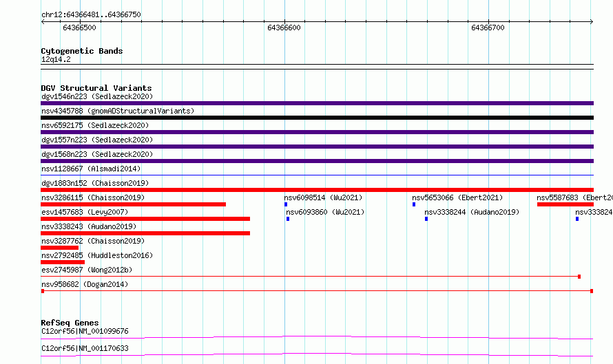This screenshot has width=613, height=364.
Task: Click the blue marker under nsv5653066
Action: pos(414,204)
